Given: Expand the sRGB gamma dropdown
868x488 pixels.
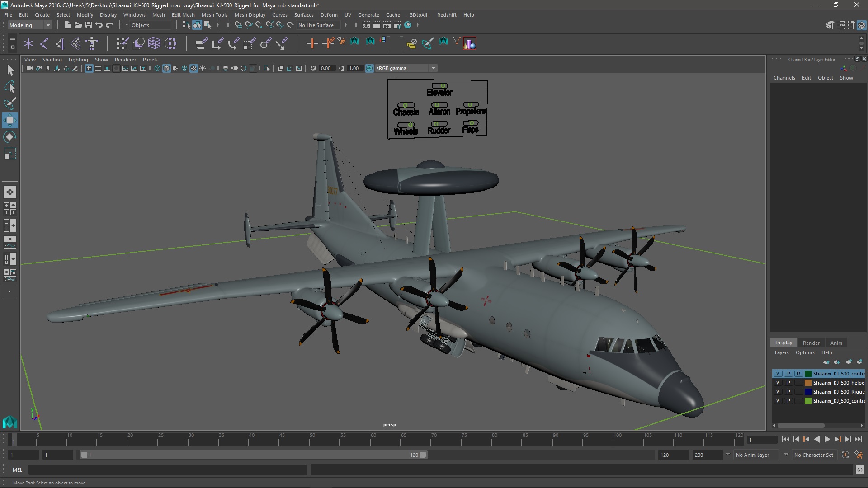Looking at the screenshot, I should tap(433, 68).
